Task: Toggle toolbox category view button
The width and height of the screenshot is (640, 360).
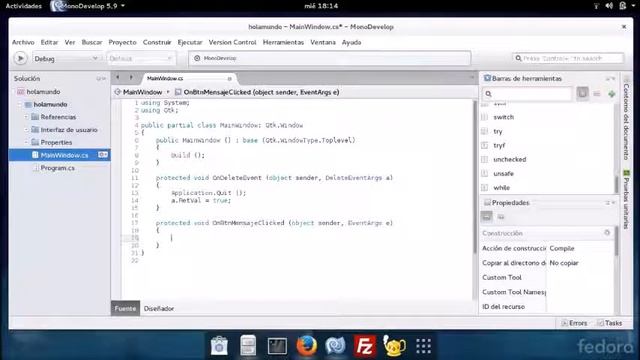Action: click(582, 93)
